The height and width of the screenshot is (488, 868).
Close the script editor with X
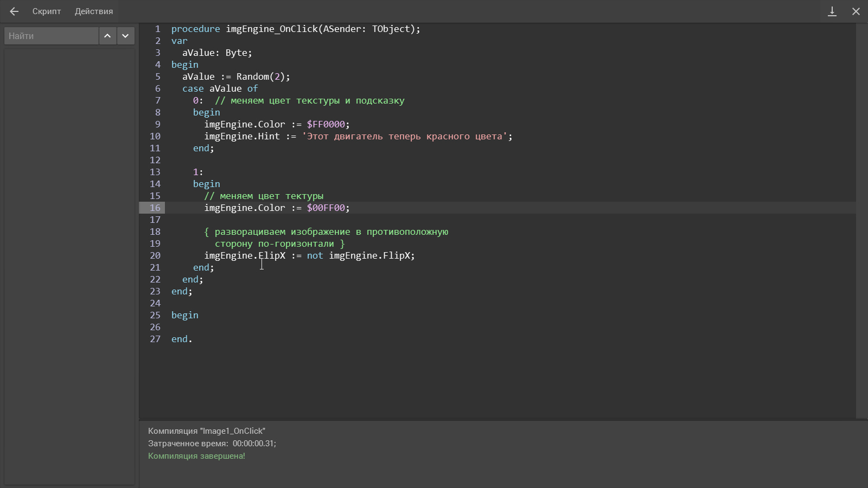856,11
